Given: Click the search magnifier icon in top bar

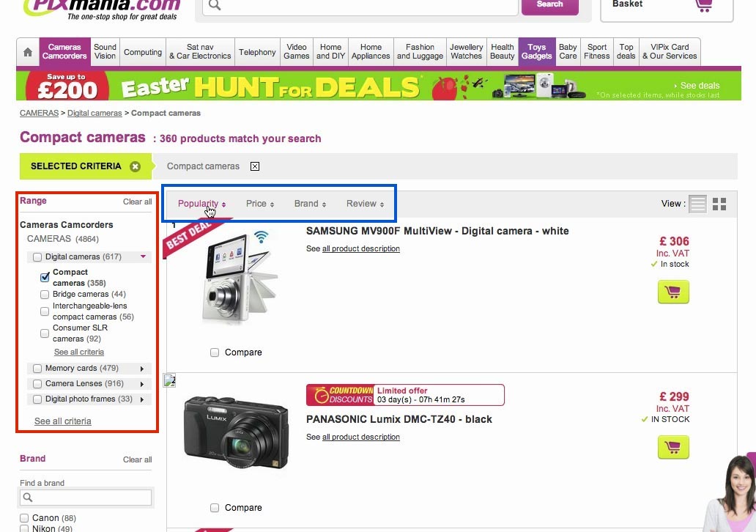Looking at the screenshot, I should 215,5.
